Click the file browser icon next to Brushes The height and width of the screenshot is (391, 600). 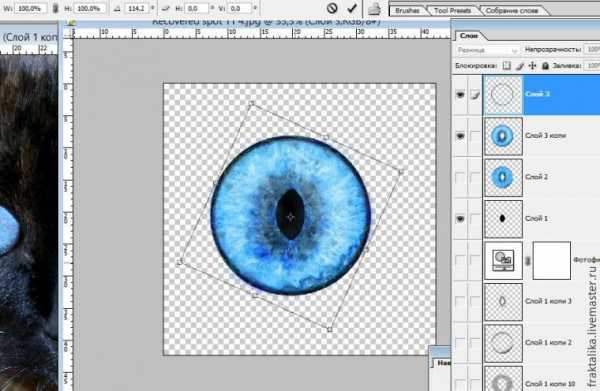[375, 8]
